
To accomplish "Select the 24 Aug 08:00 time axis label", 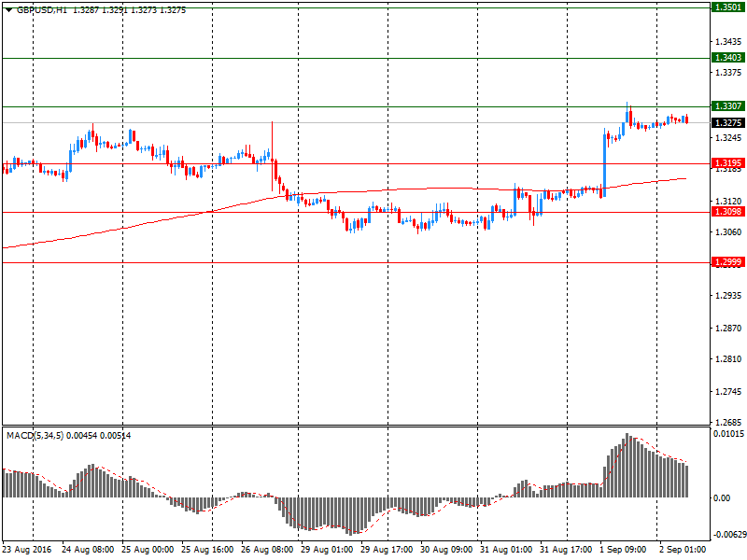I will point(88,550).
